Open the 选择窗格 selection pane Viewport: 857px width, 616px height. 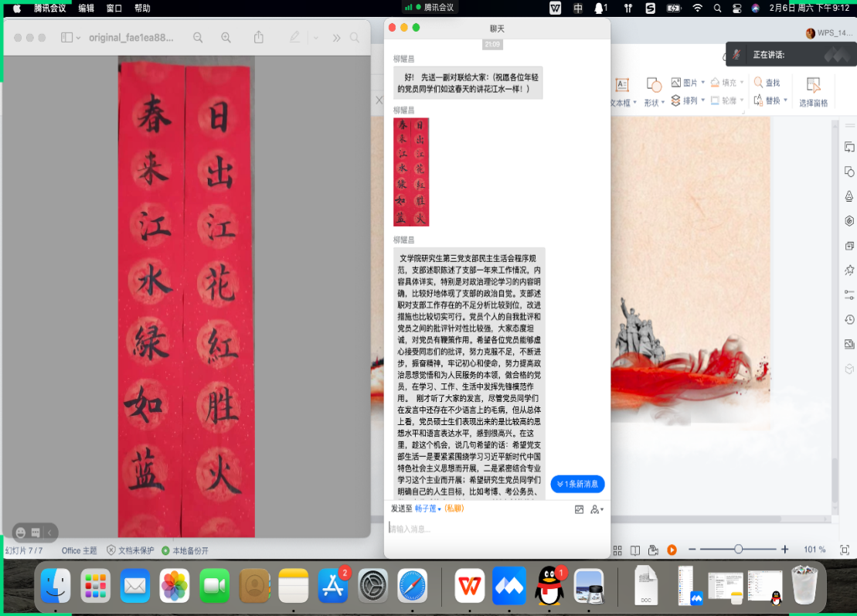[813, 92]
